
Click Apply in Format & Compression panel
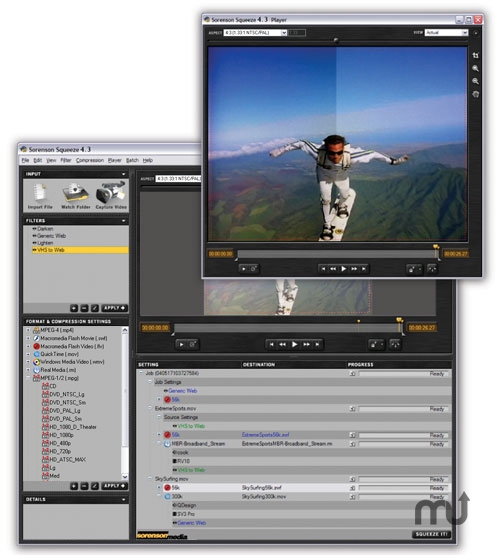114,486
